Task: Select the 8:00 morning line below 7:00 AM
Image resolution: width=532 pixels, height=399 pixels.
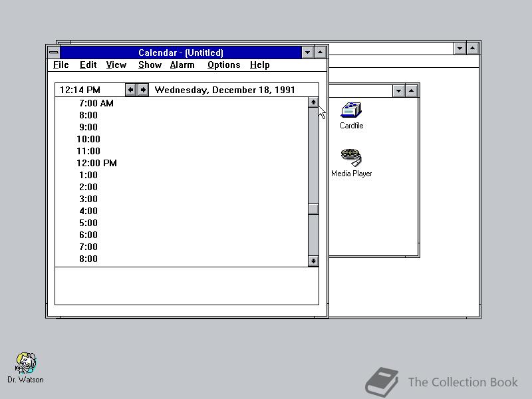Action: coord(182,115)
